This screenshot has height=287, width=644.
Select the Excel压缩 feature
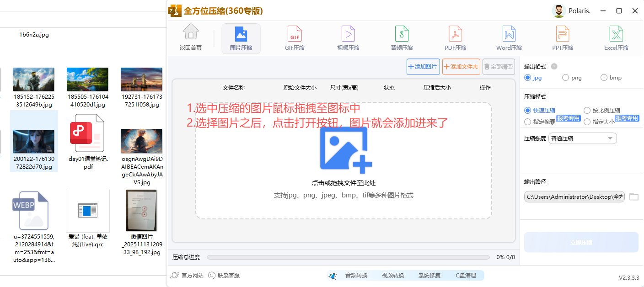tap(616, 38)
